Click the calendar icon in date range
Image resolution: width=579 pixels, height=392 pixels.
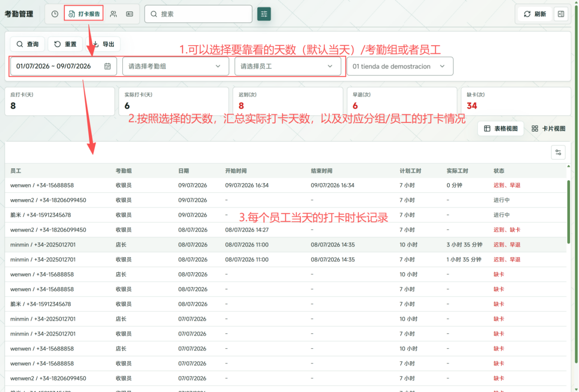click(108, 66)
